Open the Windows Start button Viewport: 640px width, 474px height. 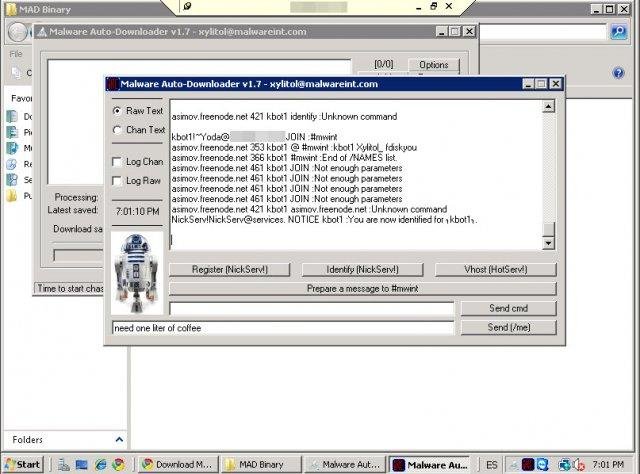[23, 465]
